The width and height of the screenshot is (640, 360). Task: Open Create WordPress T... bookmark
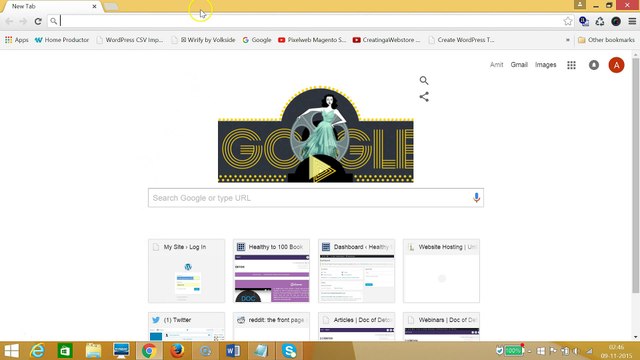point(461,40)
